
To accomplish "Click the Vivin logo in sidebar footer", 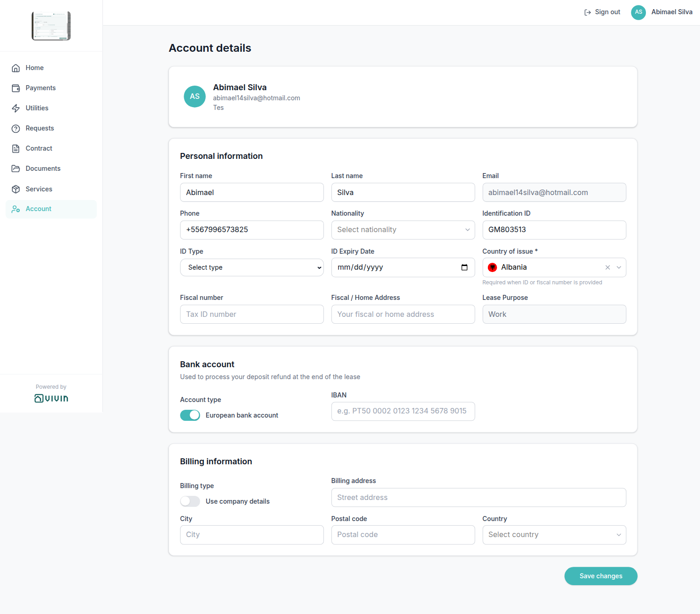I will pos(51,398).
